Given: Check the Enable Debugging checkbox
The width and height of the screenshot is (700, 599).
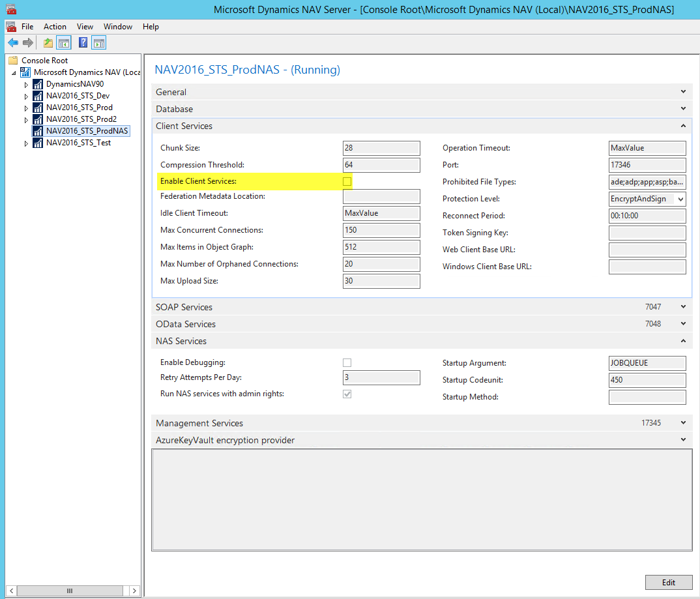Looking at the screenshot, I should (347, 362).
